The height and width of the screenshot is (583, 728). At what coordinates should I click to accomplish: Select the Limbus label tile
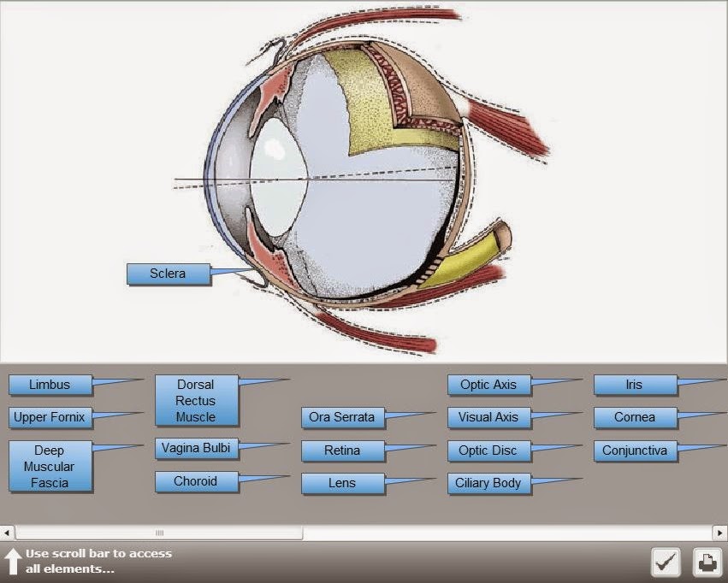click(49, 385)
